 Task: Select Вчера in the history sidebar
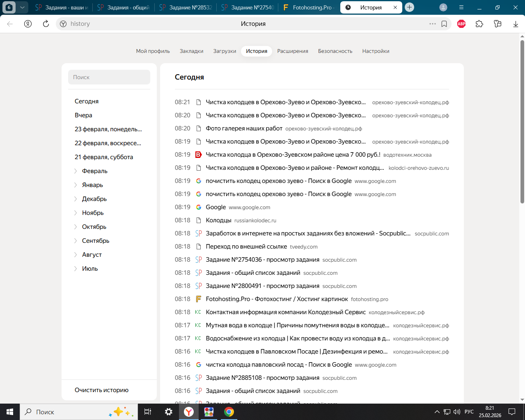(83, 115)
